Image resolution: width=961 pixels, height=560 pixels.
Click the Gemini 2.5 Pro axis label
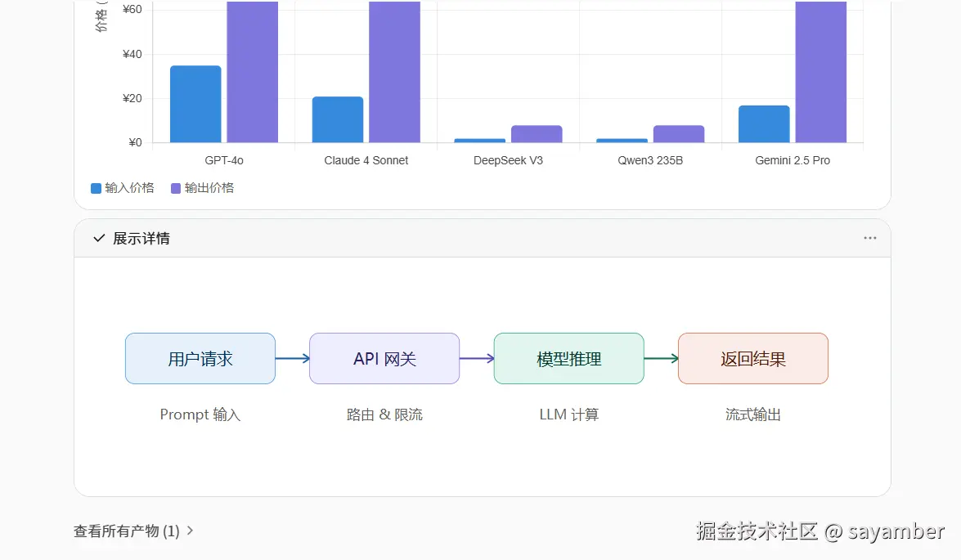793,160
